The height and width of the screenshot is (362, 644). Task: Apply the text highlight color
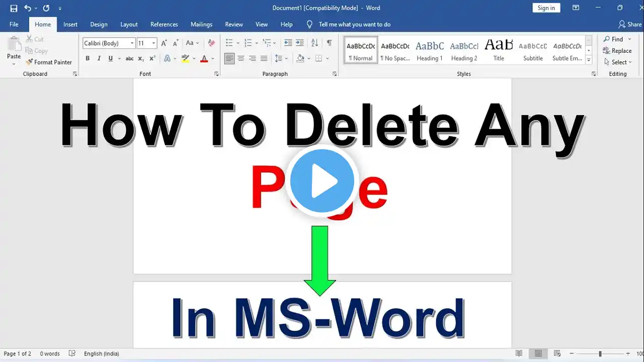coord(185,59)
